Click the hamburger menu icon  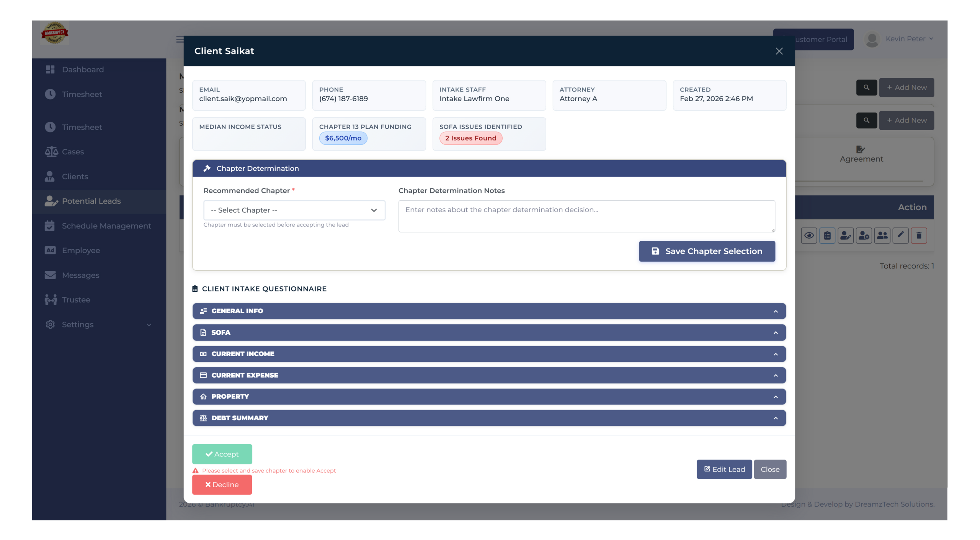point(180,39)
